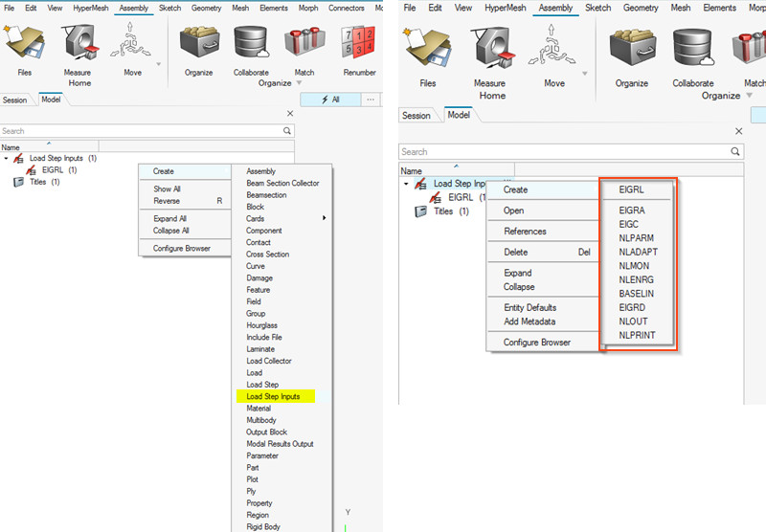Collapse Load Step Inputs tree in left browser
Screen dimensions: 766x532
click(x=8, y=159)
